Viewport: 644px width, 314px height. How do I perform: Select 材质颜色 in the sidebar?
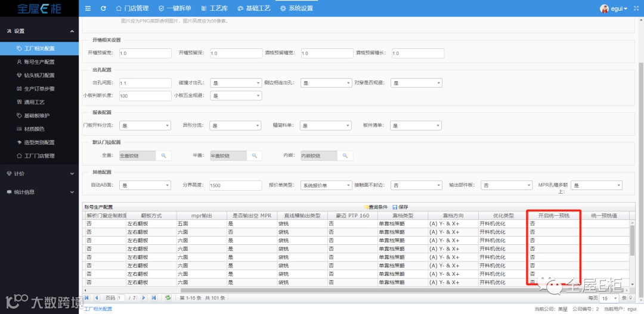[x=39, y=129]
